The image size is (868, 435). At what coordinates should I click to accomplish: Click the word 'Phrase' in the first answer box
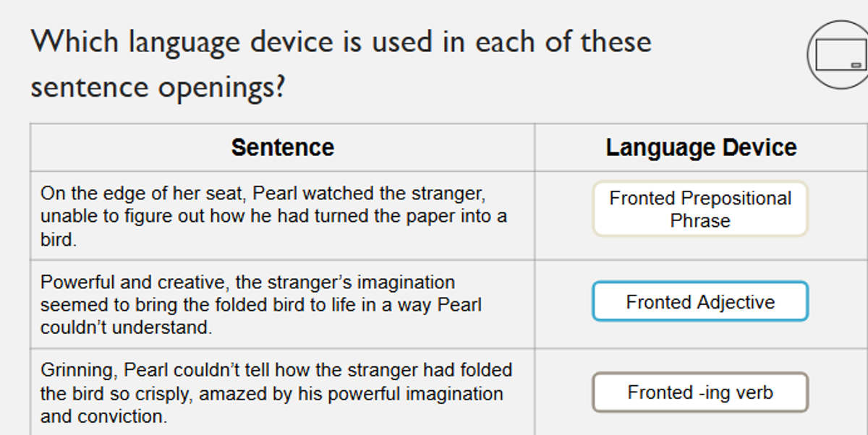pyautogui.click(x=700, y=220)
